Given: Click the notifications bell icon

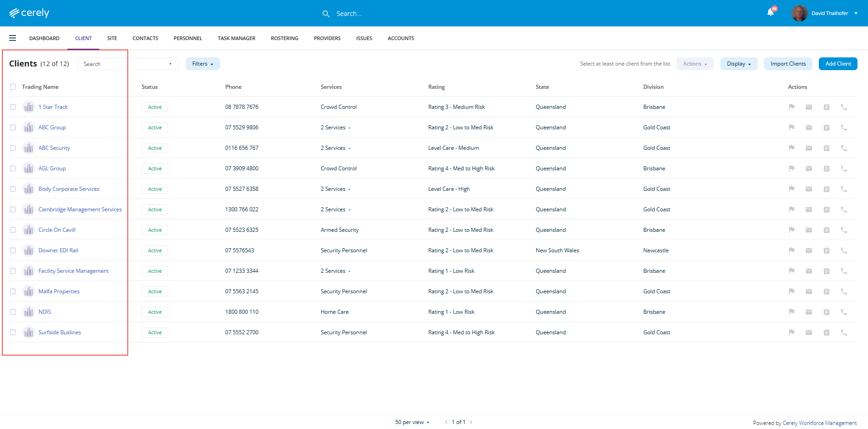Looking at the screenshot, I should point(770,13).
